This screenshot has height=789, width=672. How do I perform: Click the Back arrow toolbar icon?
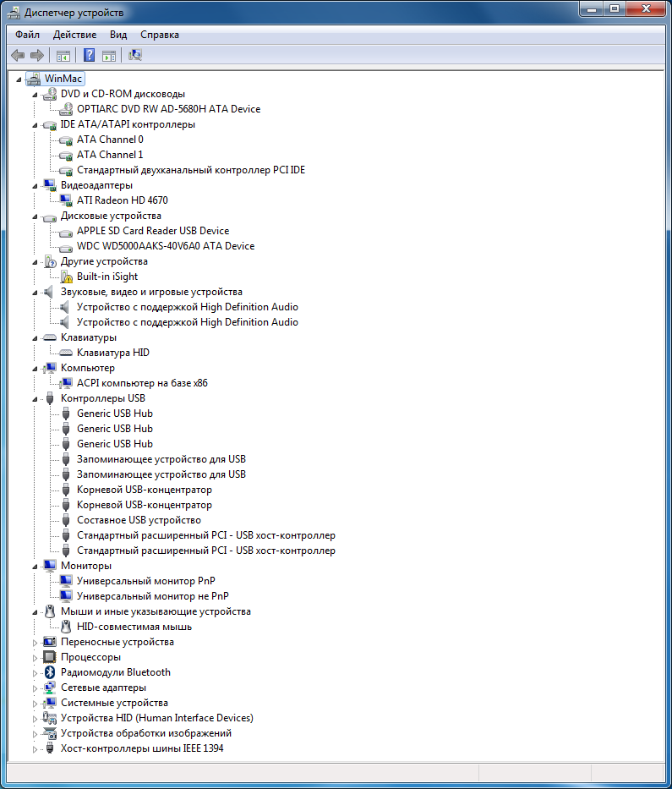tap(18, 55)
